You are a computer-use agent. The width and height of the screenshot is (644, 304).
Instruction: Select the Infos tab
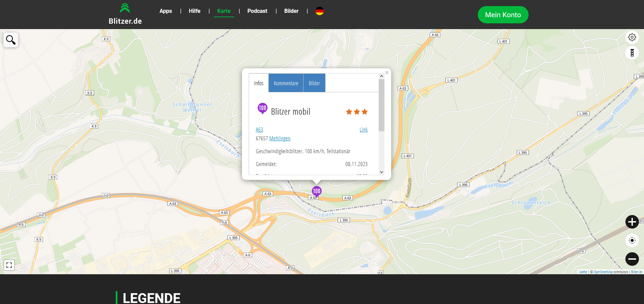259,83
